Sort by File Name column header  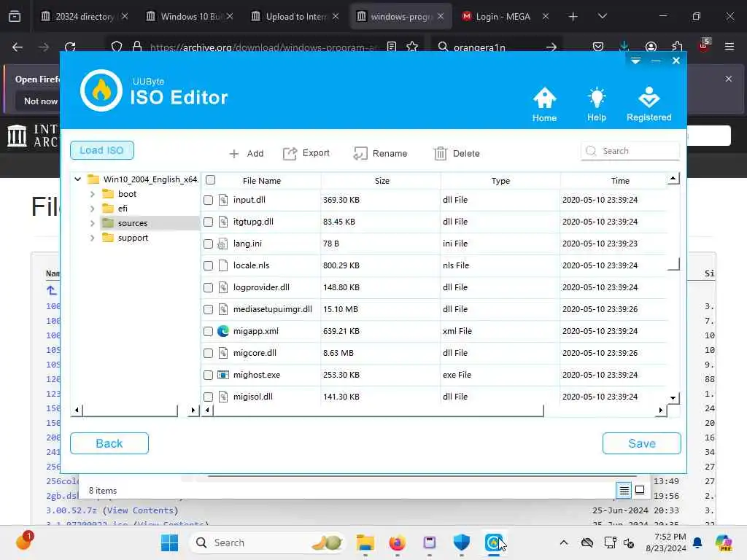click(262, 181)
